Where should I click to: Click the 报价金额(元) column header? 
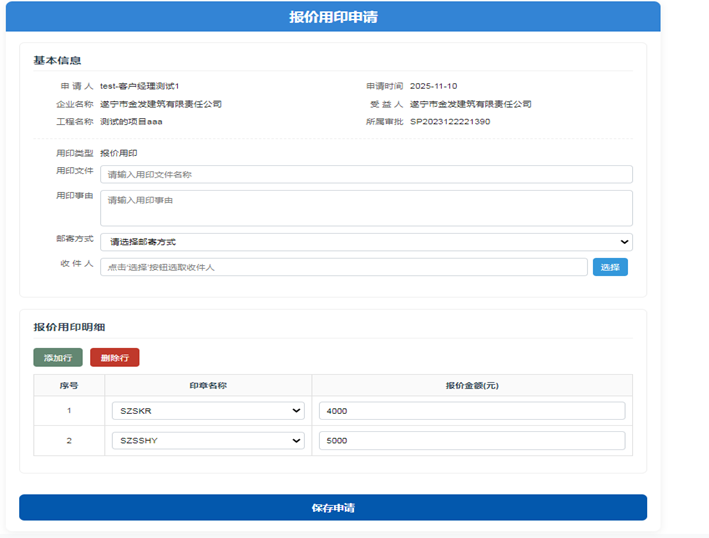[x=471, y=385]
